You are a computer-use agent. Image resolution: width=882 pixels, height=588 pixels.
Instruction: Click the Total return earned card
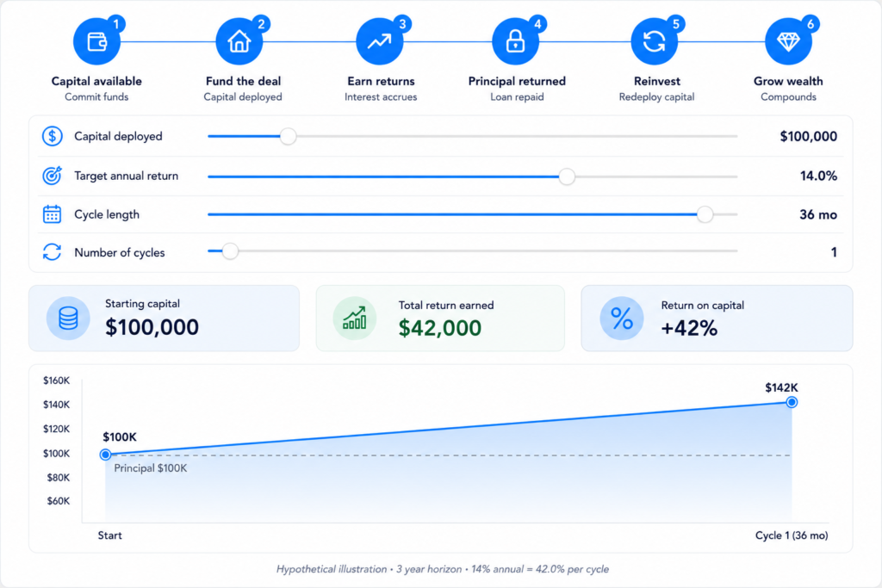(x=440, y=319)
